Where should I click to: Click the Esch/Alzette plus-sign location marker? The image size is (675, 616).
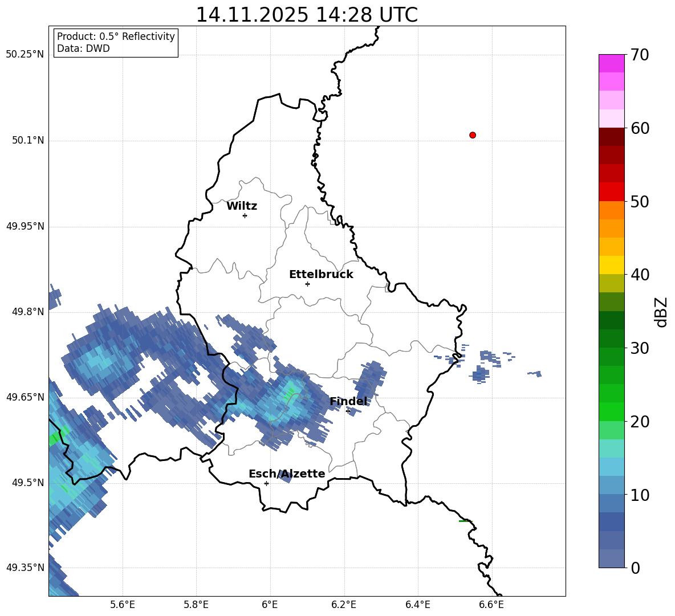(266, 483)
